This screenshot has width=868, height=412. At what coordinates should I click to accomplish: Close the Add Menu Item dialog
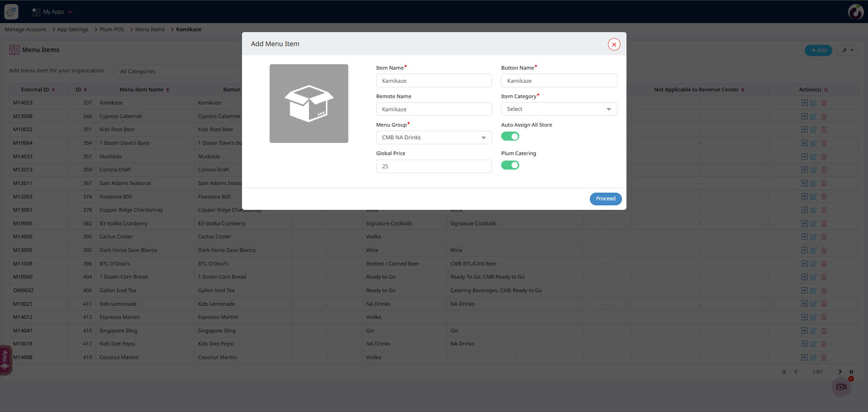coord(614,44)
